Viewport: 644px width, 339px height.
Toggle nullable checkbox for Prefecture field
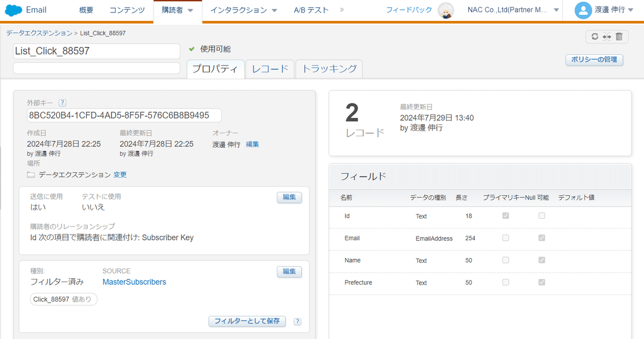click(x=542, y=282)
